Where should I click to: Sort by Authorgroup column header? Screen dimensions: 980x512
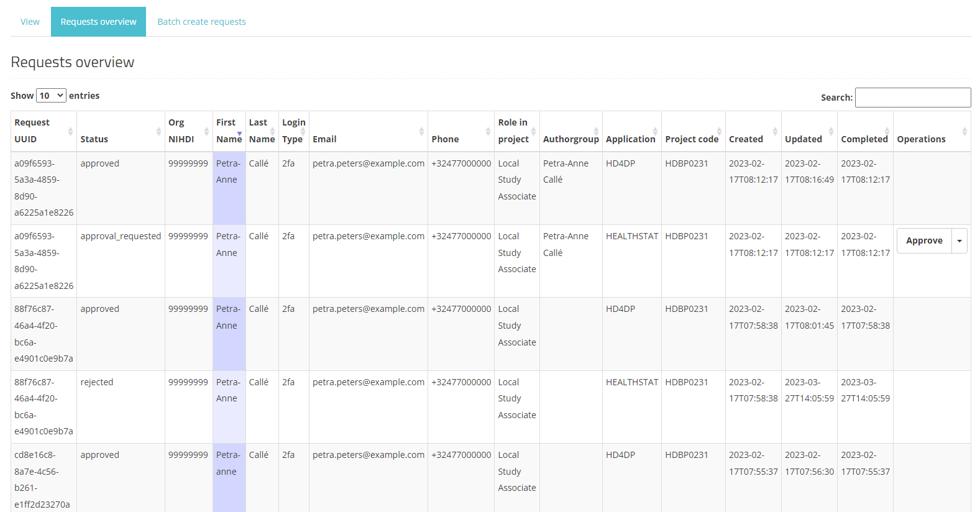click(570, 139)
